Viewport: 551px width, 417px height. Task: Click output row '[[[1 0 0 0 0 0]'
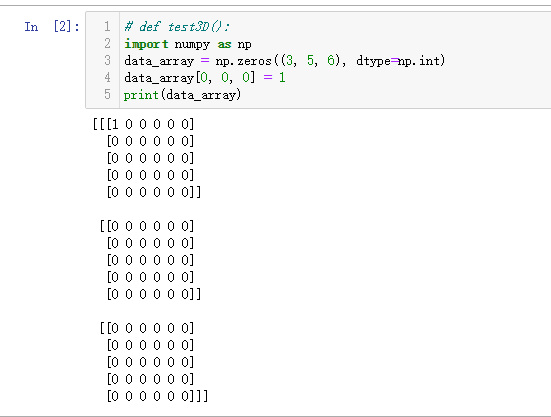click(143, 124)
